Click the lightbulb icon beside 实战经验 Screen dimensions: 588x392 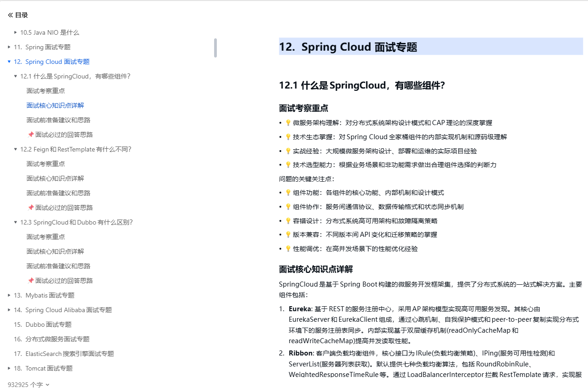pos(288,151)
